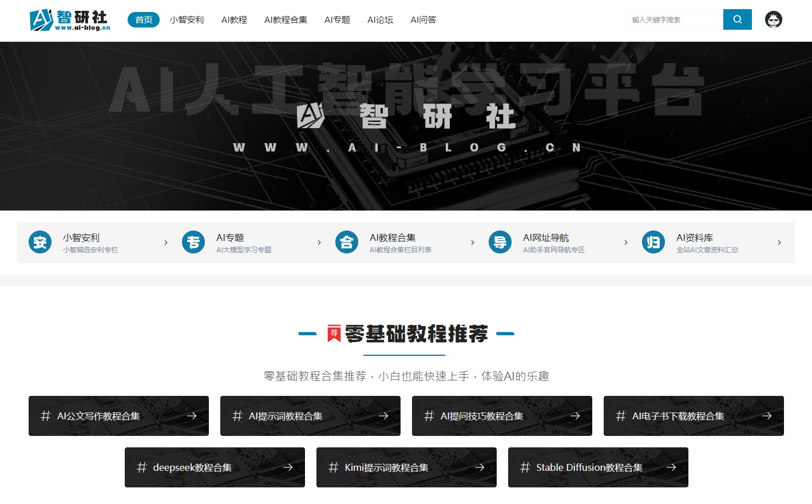Click the arrow on AI公文写作教程合集 card

pyautogui.click(x=192, y=416)
